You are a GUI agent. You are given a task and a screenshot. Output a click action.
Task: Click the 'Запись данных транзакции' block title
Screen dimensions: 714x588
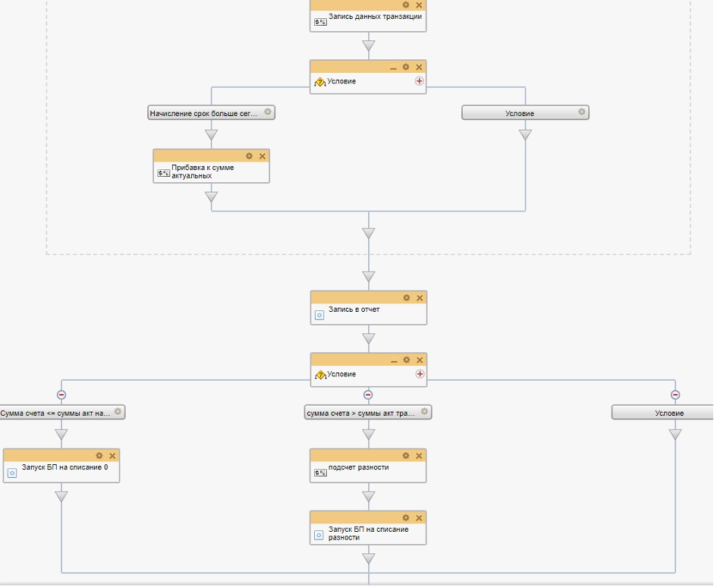(375, 16)
